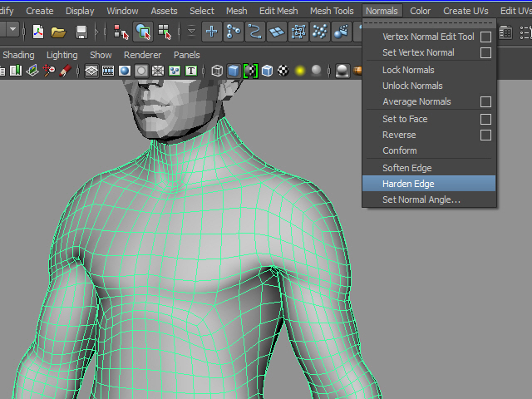Open Set to Face options box

tap(485, 119)
